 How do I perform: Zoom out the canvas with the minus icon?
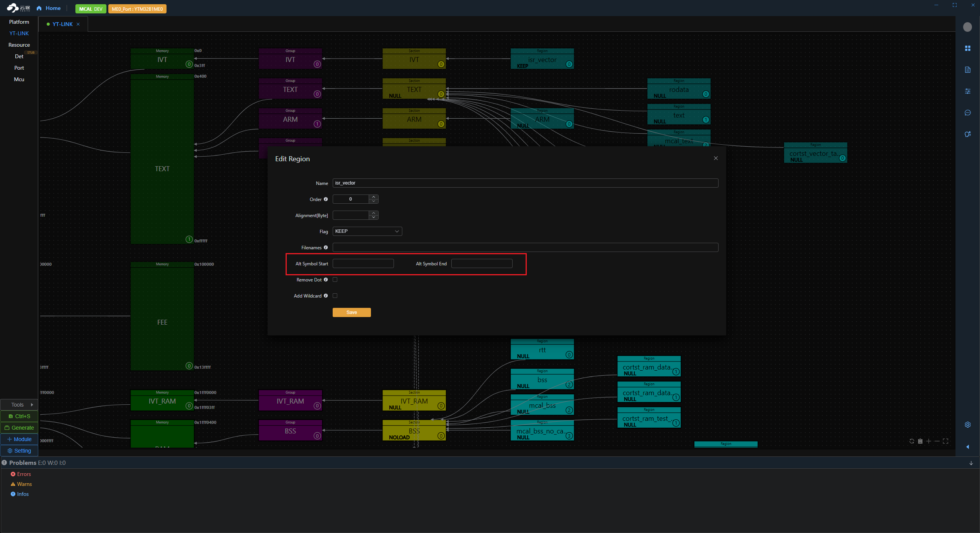(937, 441)
